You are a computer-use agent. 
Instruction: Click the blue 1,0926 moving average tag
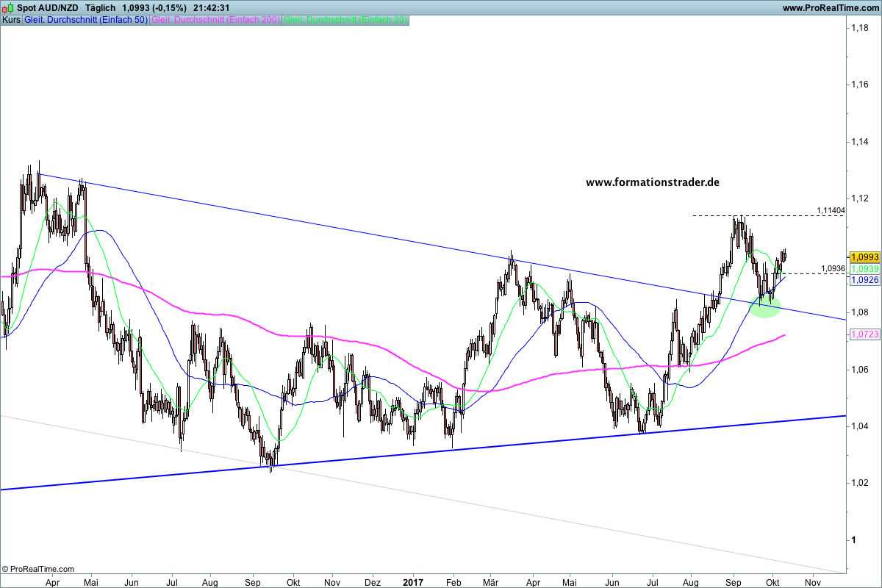pyautogui.click(x=864, y=280)
